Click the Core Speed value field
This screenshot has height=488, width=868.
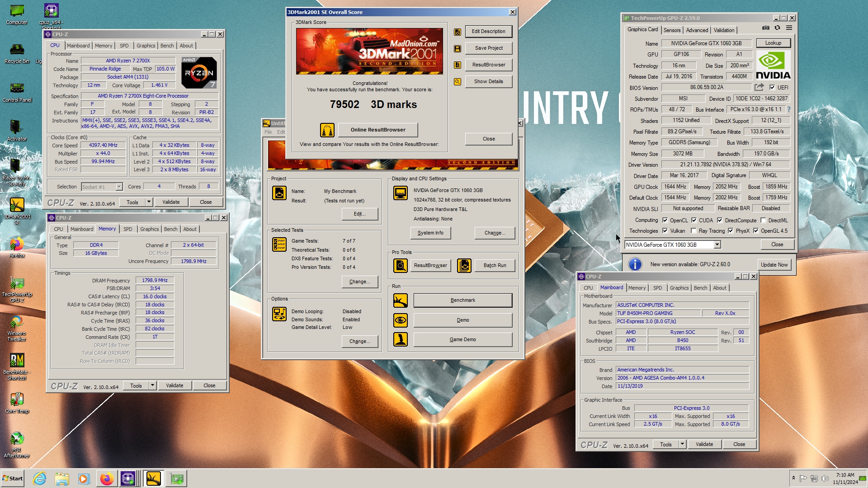103,145
